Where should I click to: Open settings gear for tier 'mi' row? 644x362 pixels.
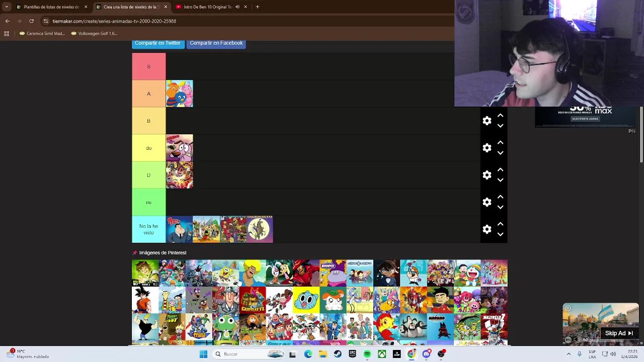487,202
